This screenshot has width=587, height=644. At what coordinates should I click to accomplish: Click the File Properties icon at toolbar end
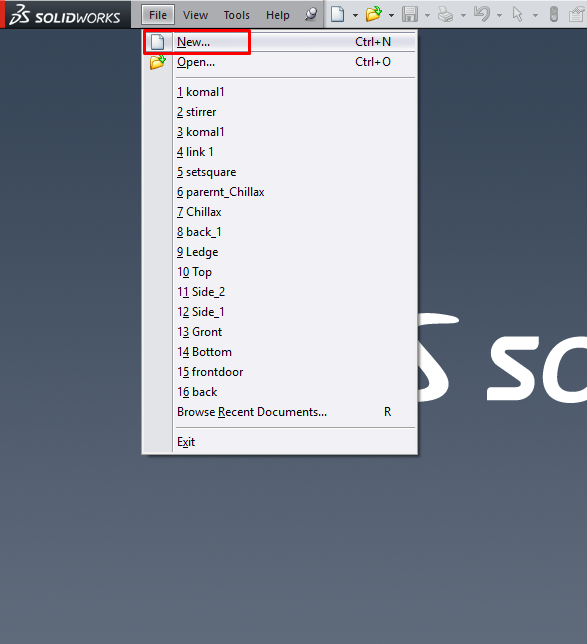pyautogui.click(x=577, y=14)
